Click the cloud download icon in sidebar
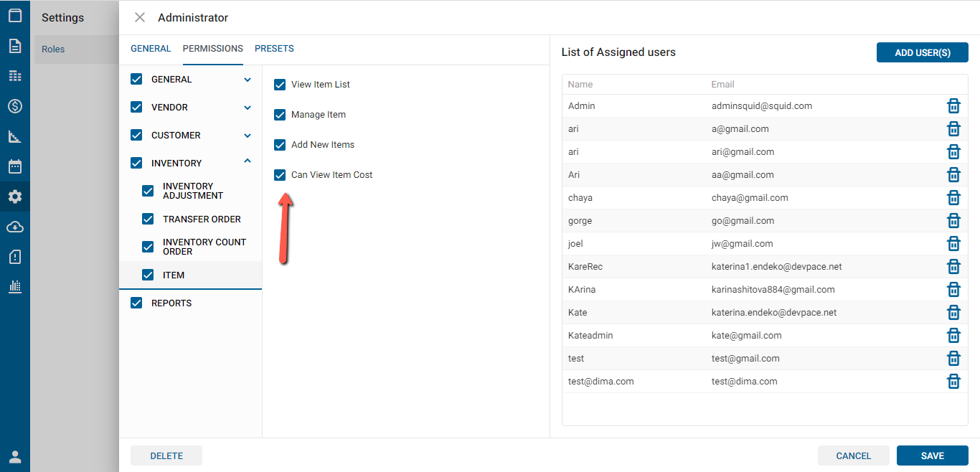Viewport: 980px width, 472px height. pos(15,227)
